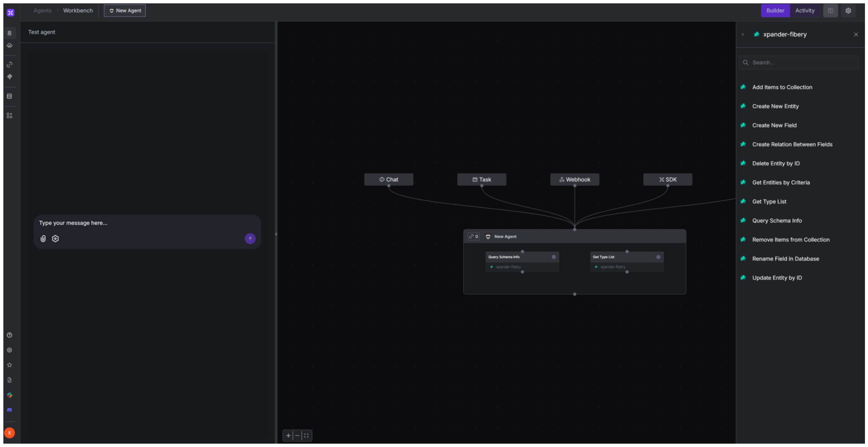Open settings gear in top right
868x447 pixels.
tap(848, 11)
